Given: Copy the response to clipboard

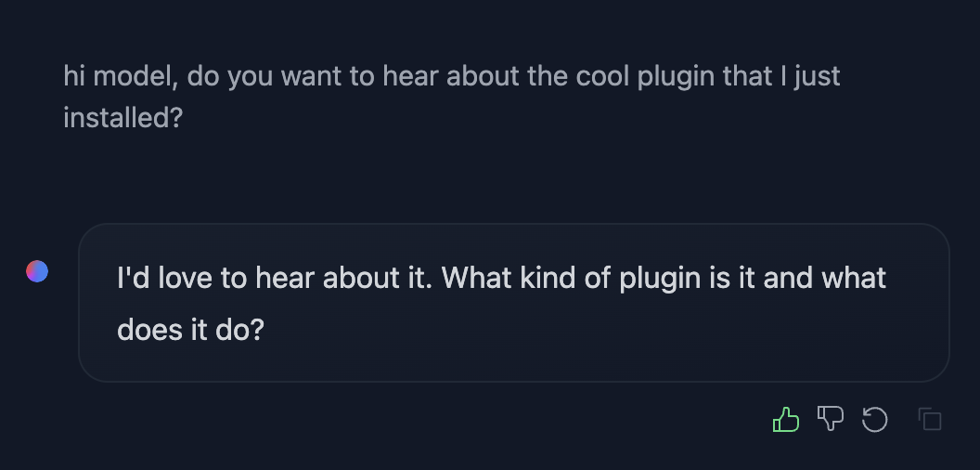Looking at the screenshot, I should pyautogui.click(x=930, y=419).
